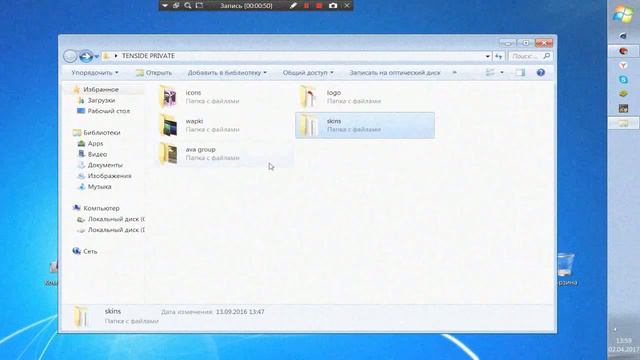Image resolution: width=640 pixels, height=360 pixels.
Task: Stop the screen recording
Action: coord(319,5)
